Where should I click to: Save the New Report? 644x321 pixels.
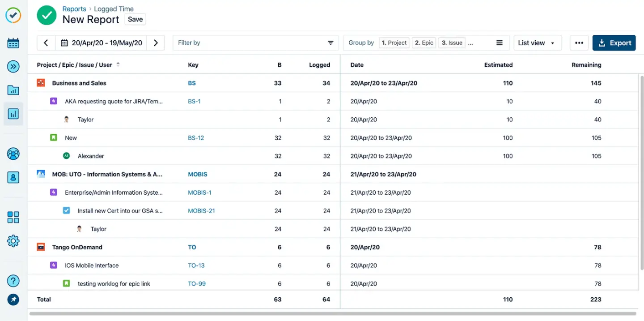[x=135, y=19]
